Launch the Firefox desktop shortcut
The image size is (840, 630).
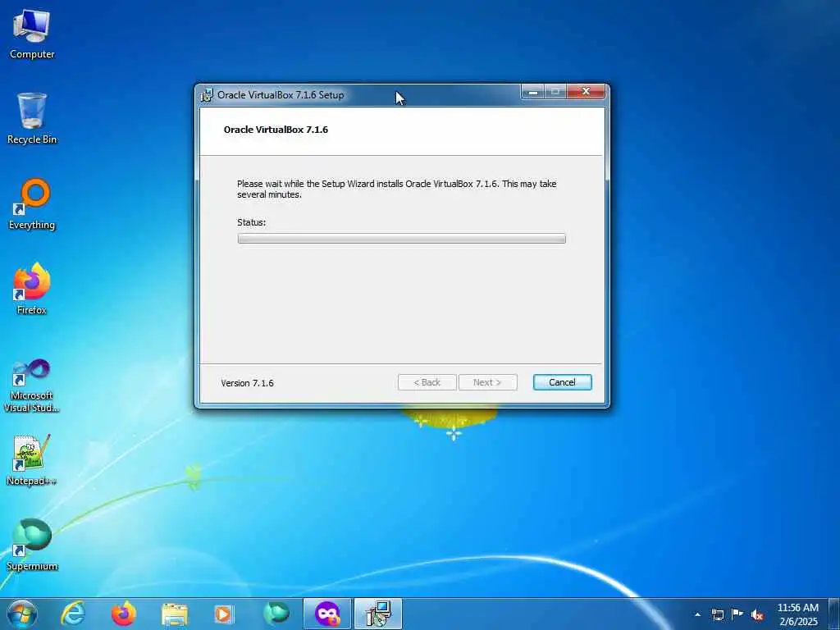[x=32, y=290]
